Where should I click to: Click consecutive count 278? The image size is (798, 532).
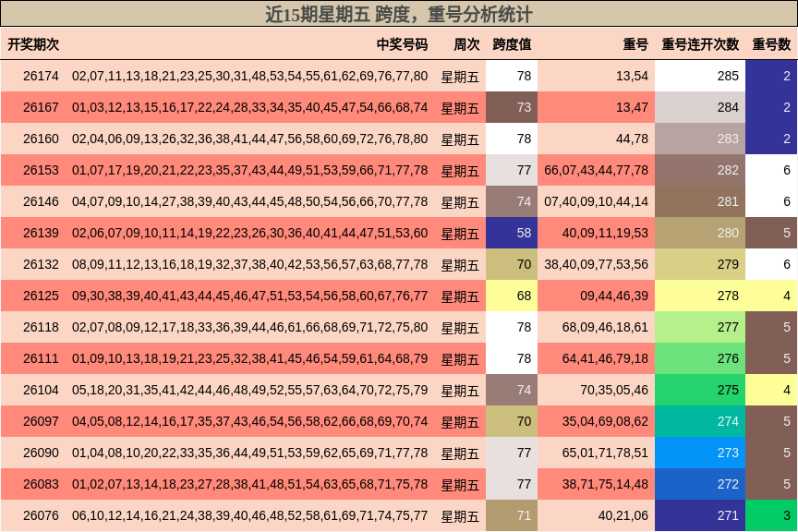[700, 296]
